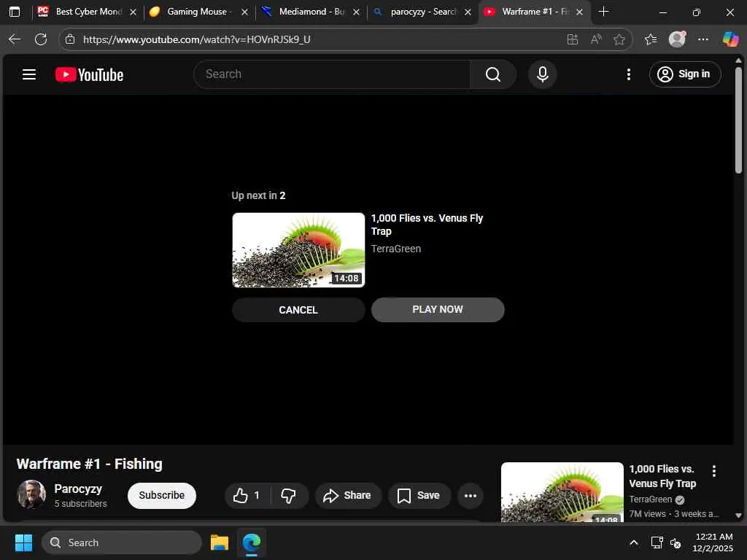The width and height of the screenshot is (747, 560).
Task: Click the Edge taskbar icon
Action: pos(252,542)
